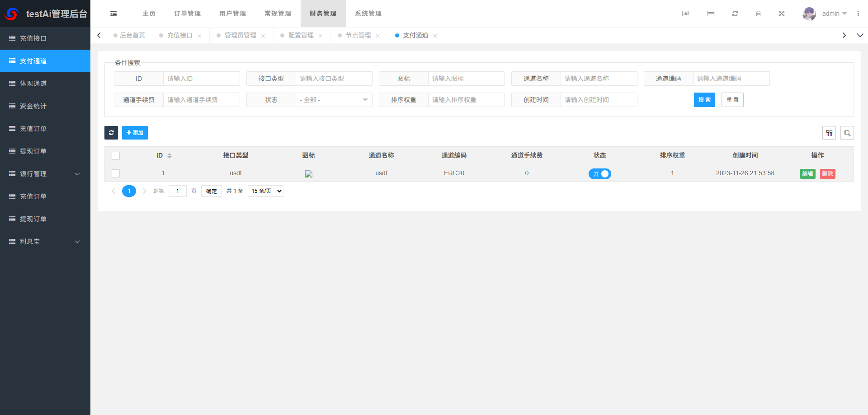Click the payment card icon in top toolbar

[x=711, y=14]
